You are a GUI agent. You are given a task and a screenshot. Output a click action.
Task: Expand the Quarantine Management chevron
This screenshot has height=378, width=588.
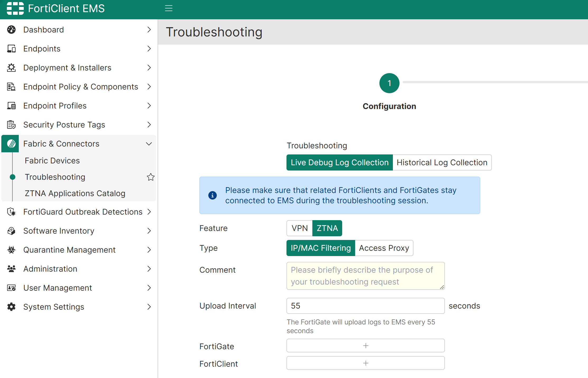[149, 250]
